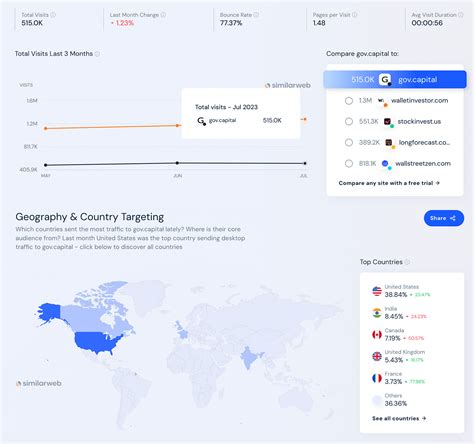Click the stockinvest.us site favicon
Viewport: 474px width, 444px height.
pos(388,122)
